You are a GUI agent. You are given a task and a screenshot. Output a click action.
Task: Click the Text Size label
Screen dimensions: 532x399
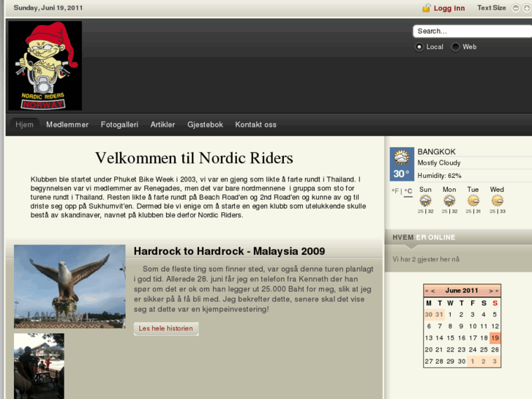[492, 8]
